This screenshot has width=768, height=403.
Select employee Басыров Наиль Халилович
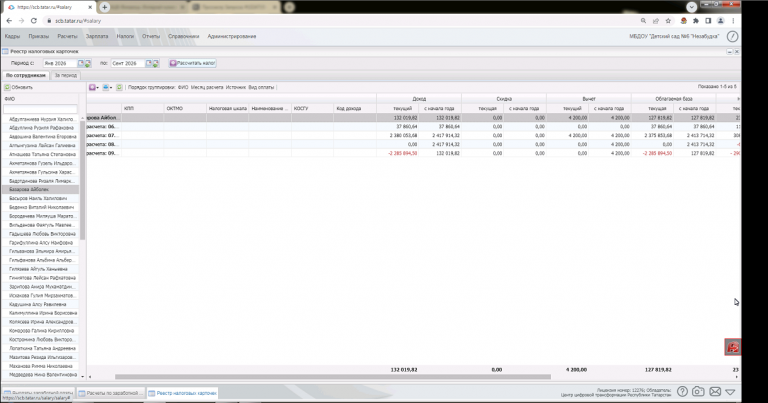(x=40, y=198)
